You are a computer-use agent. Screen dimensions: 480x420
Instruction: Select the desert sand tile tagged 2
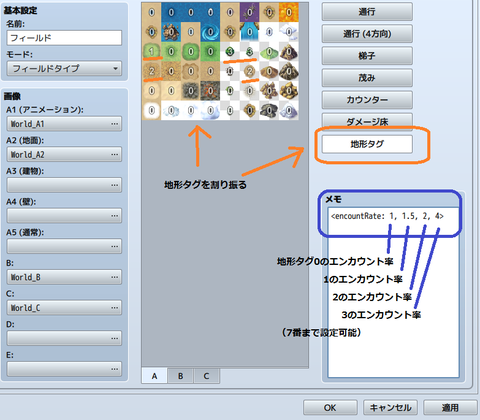point(151,71)
